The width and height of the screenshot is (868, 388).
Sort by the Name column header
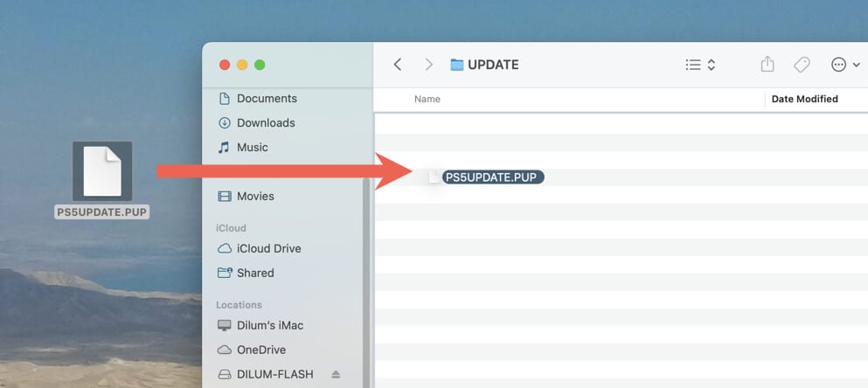point(427,100)
